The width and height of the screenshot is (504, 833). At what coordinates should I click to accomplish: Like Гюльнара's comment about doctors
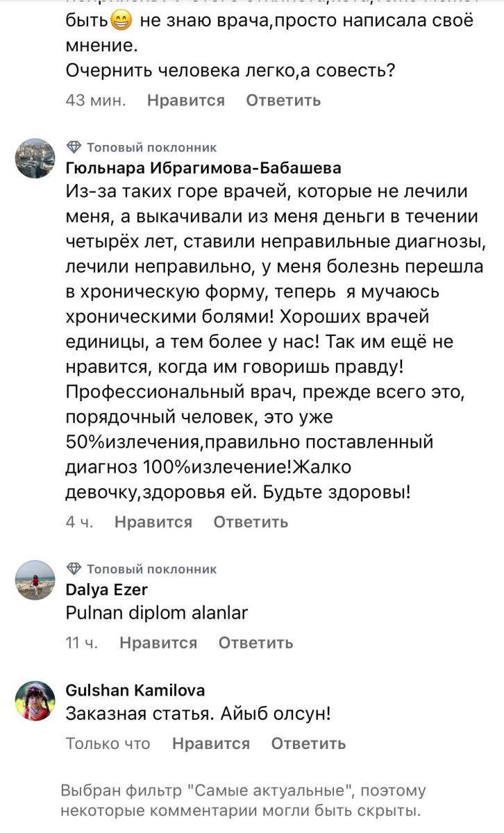[153, 522]
